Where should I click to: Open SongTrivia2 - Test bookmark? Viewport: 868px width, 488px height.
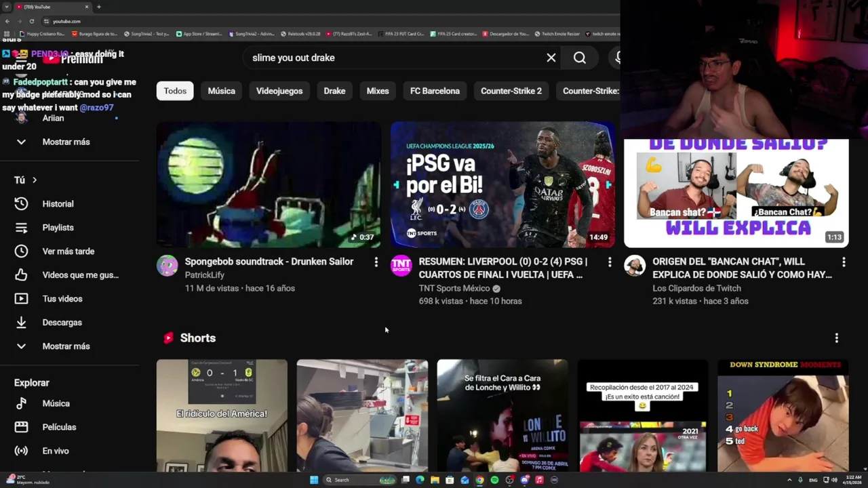pos(146,33)
